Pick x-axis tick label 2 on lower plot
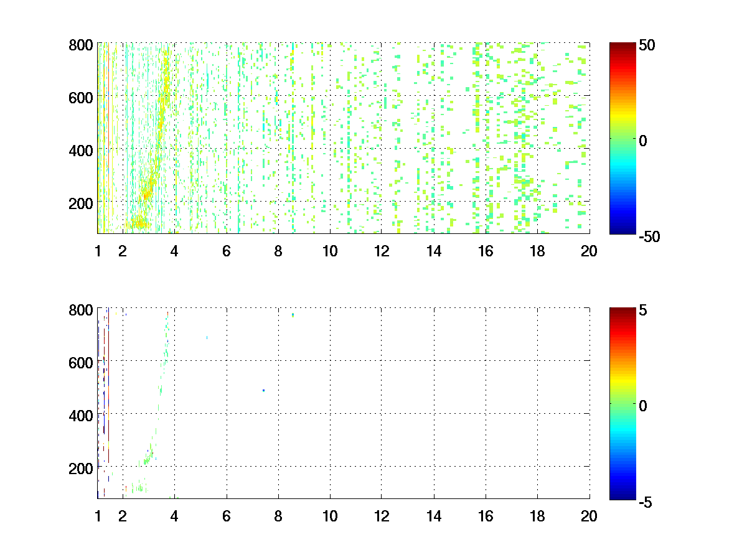Screen dimensions: 747x560 pyautogui.click(x=123, y=516)
